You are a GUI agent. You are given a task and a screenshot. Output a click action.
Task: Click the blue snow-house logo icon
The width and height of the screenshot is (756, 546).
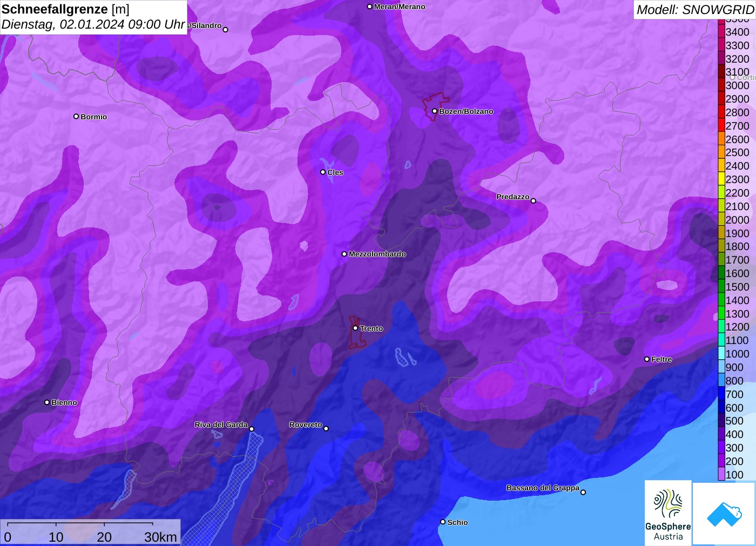[724, 514]
